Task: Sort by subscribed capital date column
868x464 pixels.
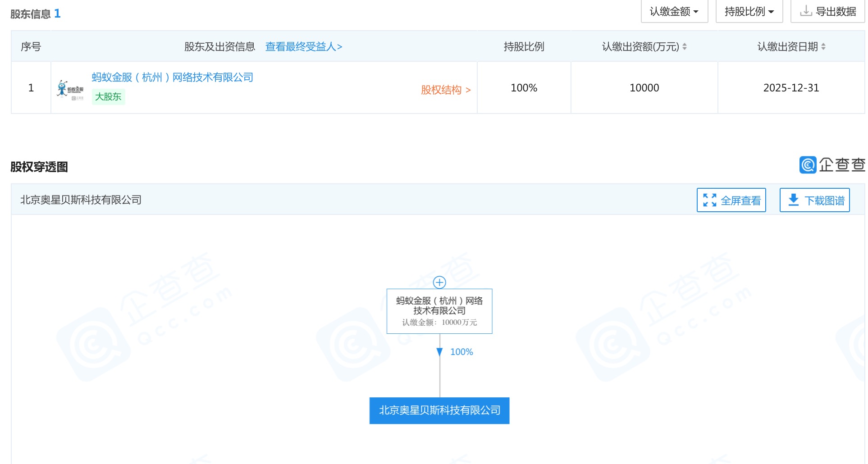Action: pyautogui.click(x=823, y=46)
